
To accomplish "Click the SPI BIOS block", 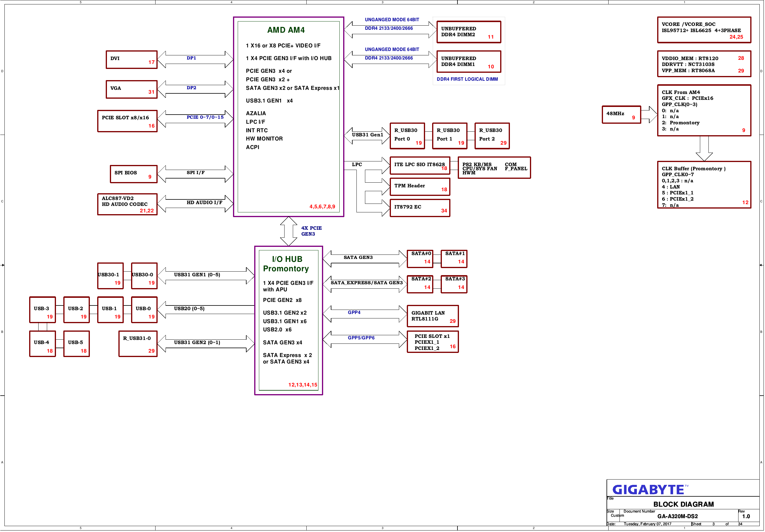I will click(x=133, y=174).
